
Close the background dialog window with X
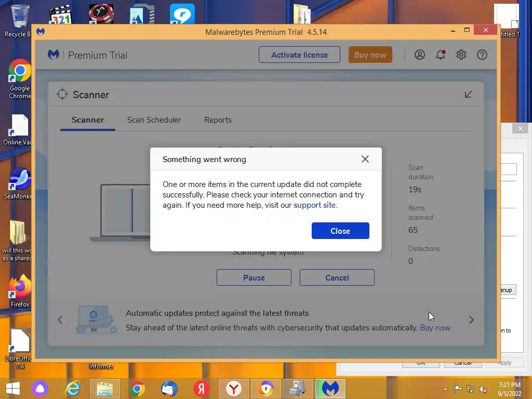(521, 129)
